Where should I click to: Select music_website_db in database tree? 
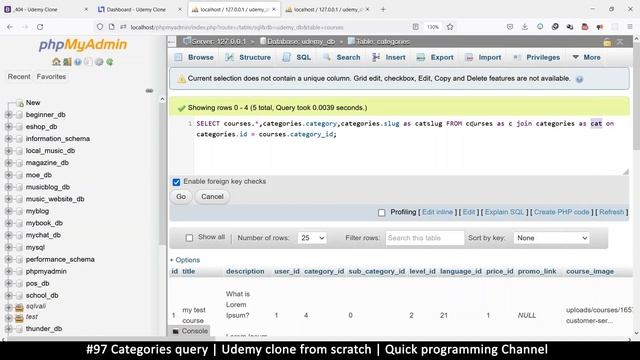coord(55,199)
